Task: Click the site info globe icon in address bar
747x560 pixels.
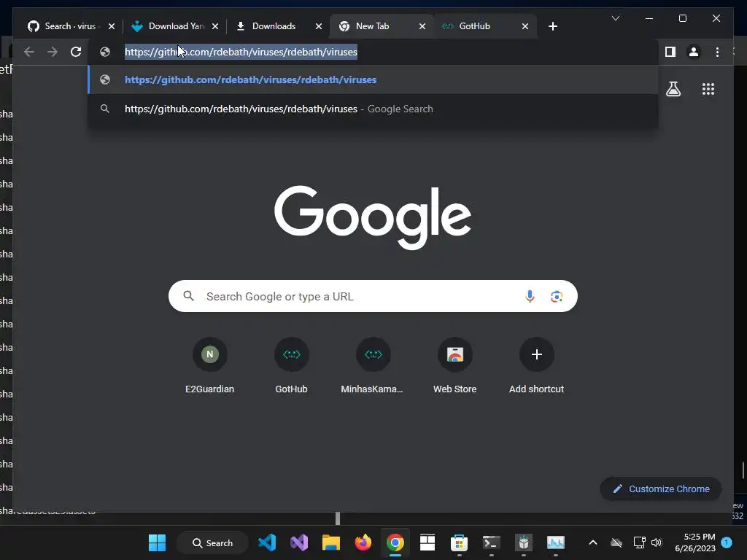Action: (105, 52)
